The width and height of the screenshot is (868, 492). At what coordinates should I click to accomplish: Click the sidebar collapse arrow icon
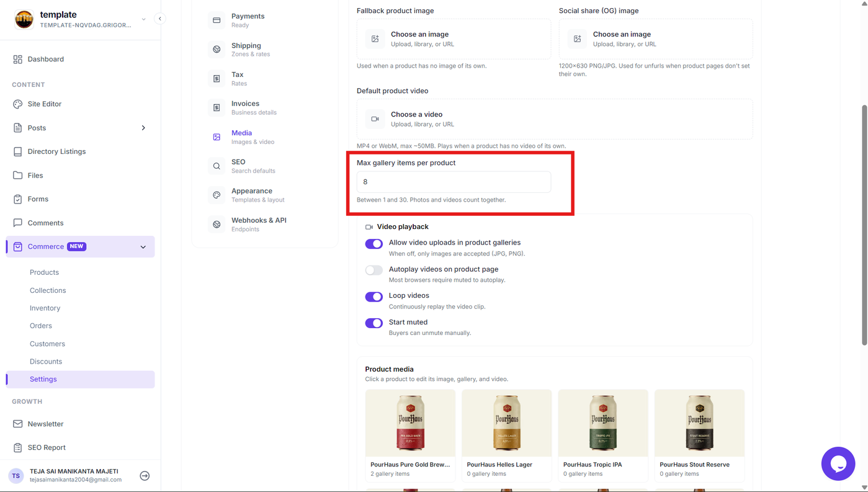click(159, 19)
